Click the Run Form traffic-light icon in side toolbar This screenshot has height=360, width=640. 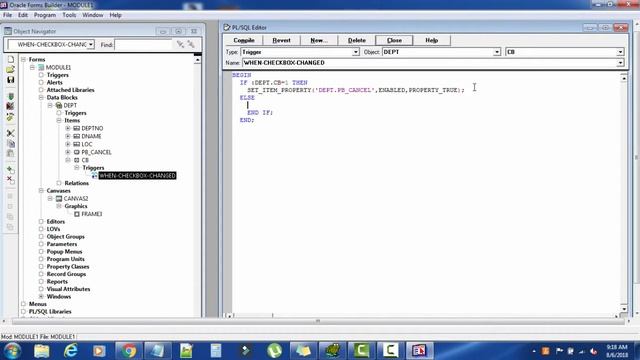[11, 97]
